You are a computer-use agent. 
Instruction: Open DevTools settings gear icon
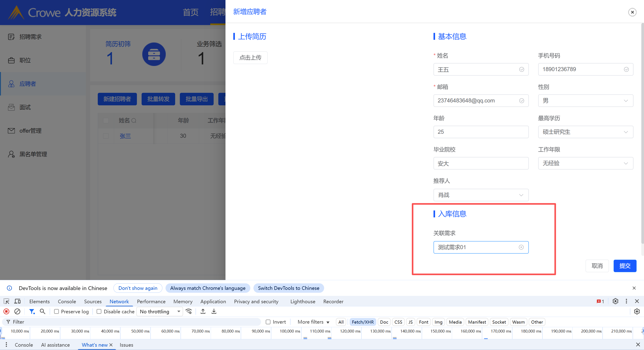pyautogui.click(x=615, y=301)
